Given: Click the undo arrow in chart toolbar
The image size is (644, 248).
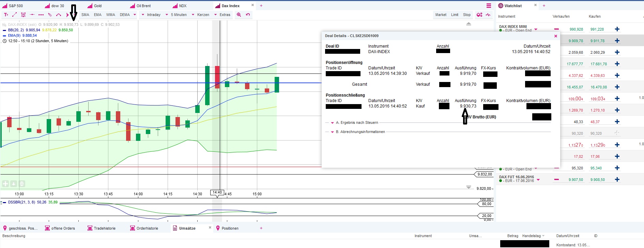Looking at the screenshot, I should point(248,15).
